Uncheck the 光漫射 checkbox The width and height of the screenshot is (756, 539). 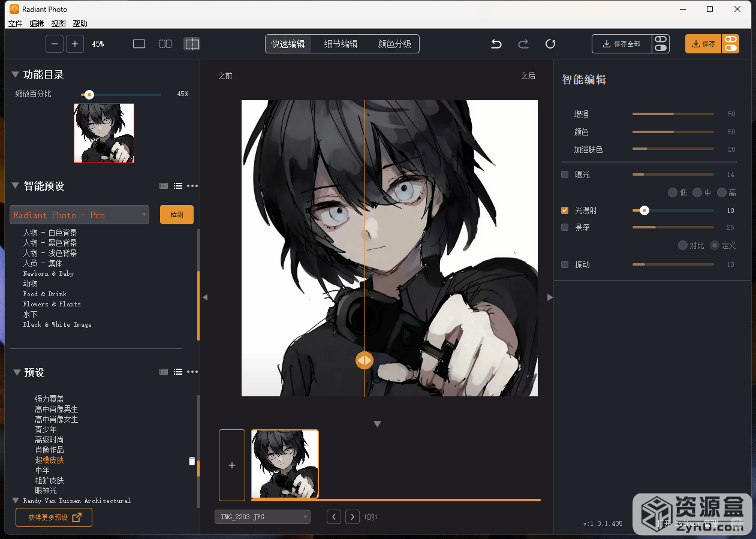[565, 210]
